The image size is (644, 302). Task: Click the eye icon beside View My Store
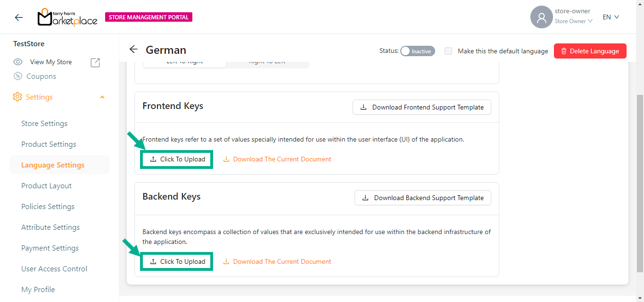(x=18, y=62)
